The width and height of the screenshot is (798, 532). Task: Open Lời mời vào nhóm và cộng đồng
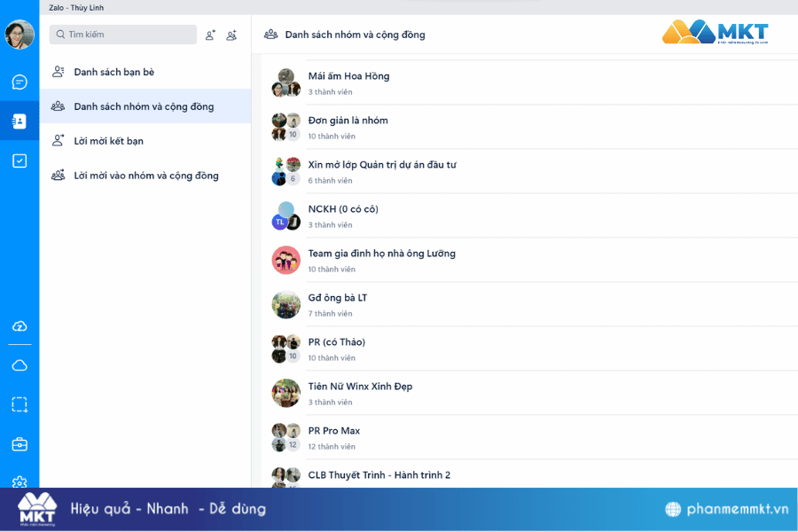(145, 176)
